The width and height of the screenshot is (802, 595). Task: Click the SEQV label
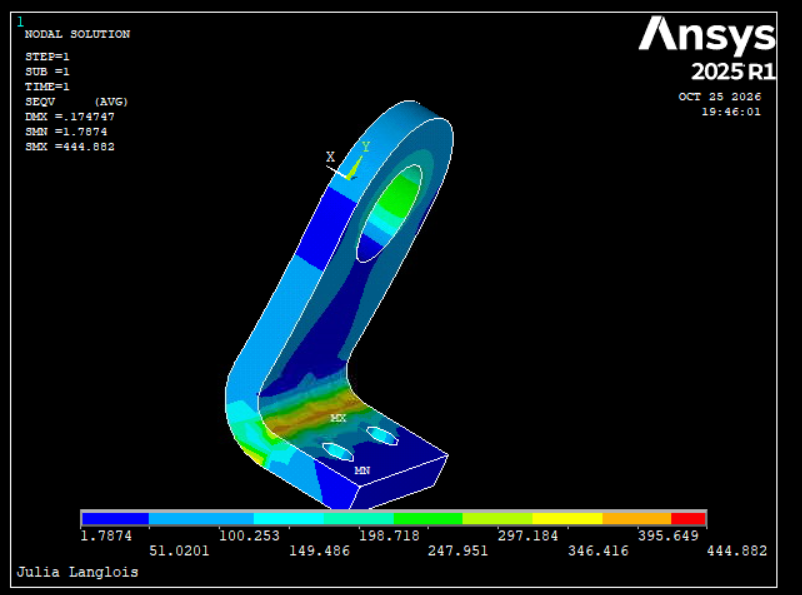point(40,102)
